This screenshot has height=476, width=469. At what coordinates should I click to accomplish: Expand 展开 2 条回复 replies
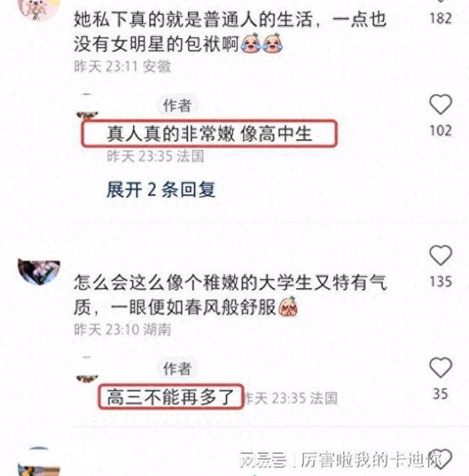pos(161,190)
